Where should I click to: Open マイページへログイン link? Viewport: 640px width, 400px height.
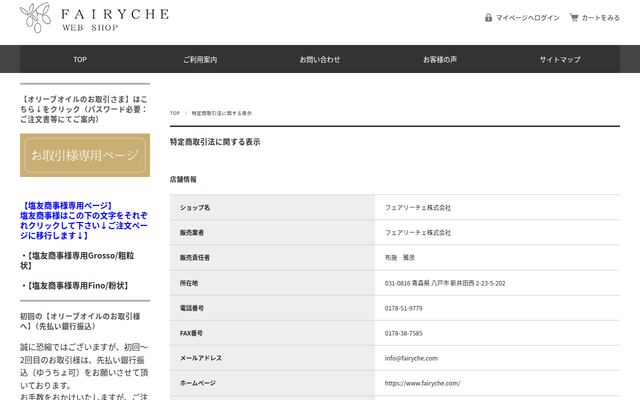[x=527, y=18]
